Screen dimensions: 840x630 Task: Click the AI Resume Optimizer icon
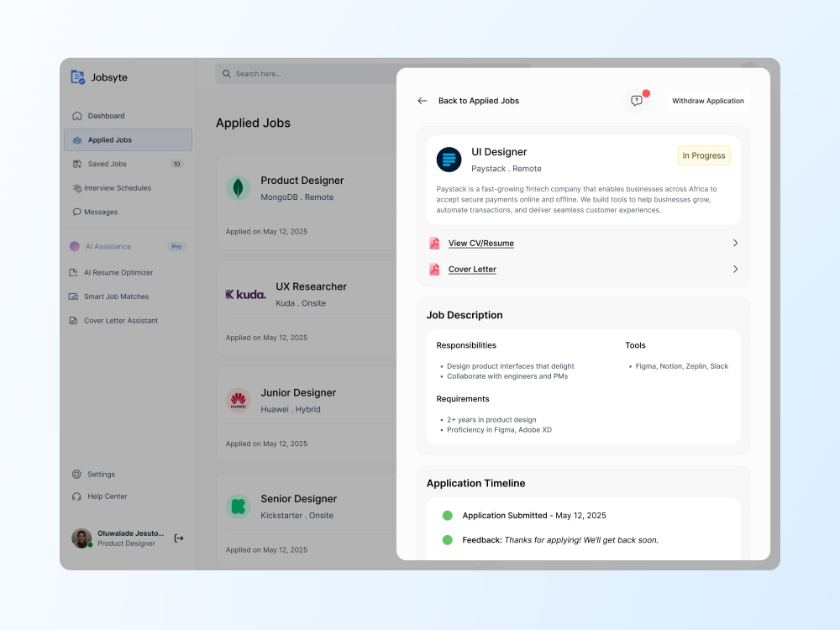pos(73,273)
